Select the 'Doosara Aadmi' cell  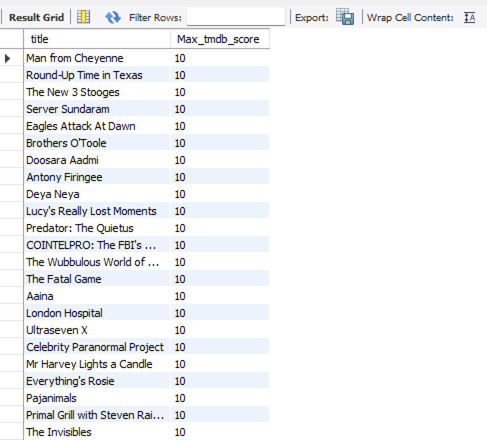coord(97,160)
